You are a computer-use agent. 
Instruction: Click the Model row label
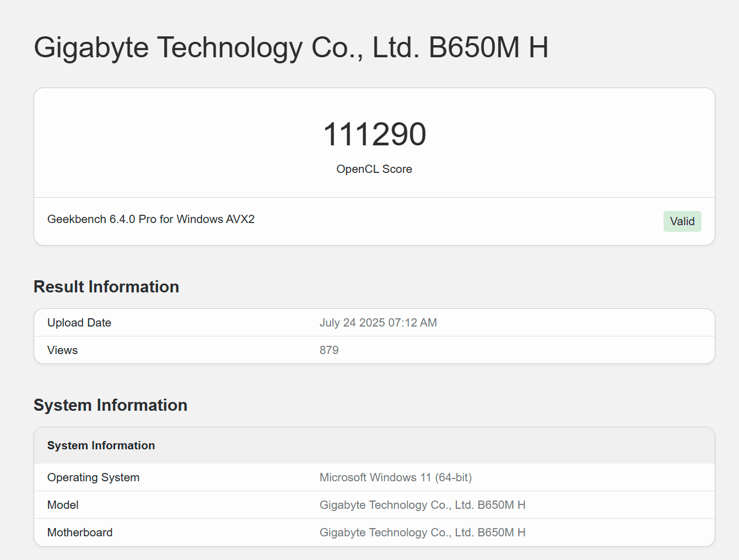63,505
